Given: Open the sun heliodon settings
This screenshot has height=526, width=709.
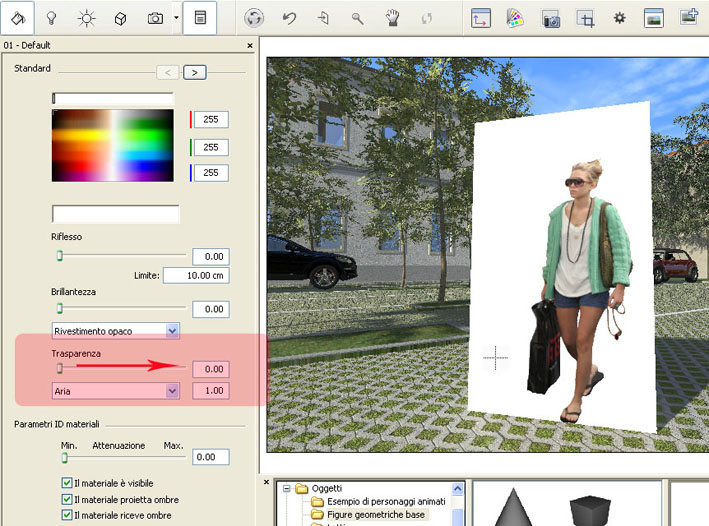Looking at the screenshot, I should [87, 18].
